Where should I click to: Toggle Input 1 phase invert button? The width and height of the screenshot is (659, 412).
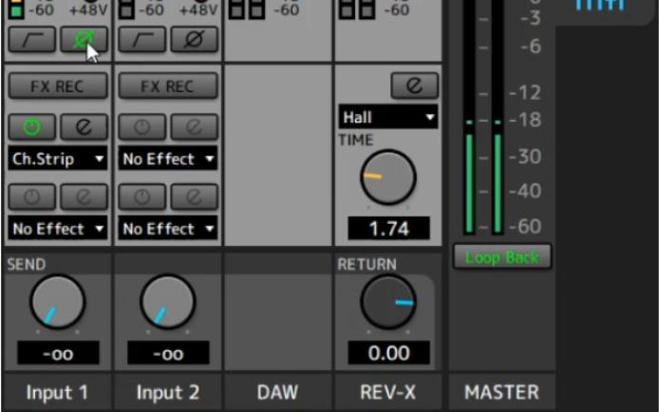pyautogui.click(x=84, y=40)
